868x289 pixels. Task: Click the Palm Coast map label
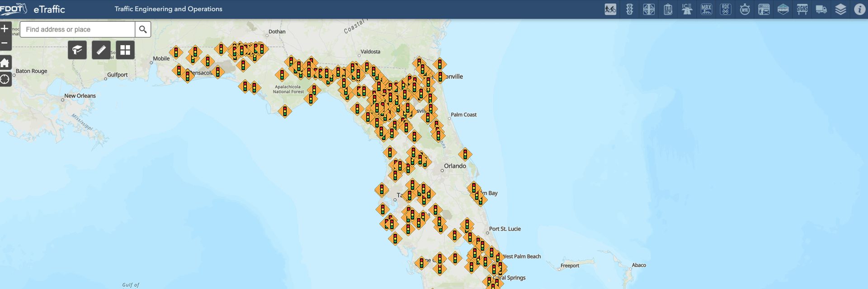(463, 115)
